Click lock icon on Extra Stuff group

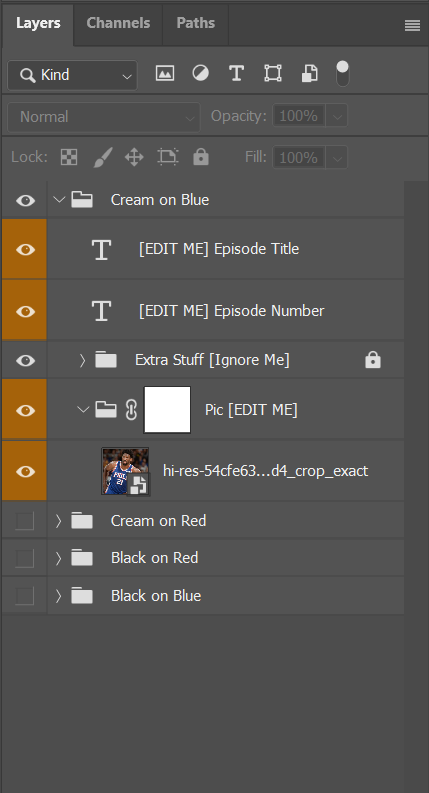(x=373, y=360)
